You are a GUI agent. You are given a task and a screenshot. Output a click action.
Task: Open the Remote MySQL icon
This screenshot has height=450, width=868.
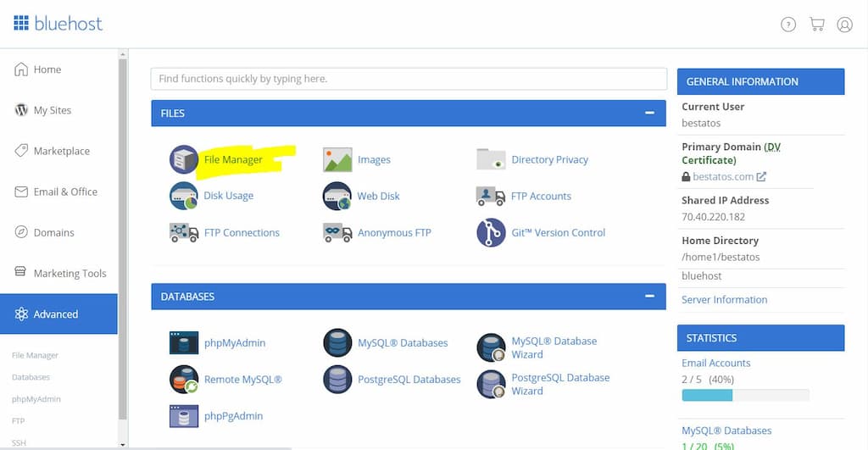(x=184, y=379)
